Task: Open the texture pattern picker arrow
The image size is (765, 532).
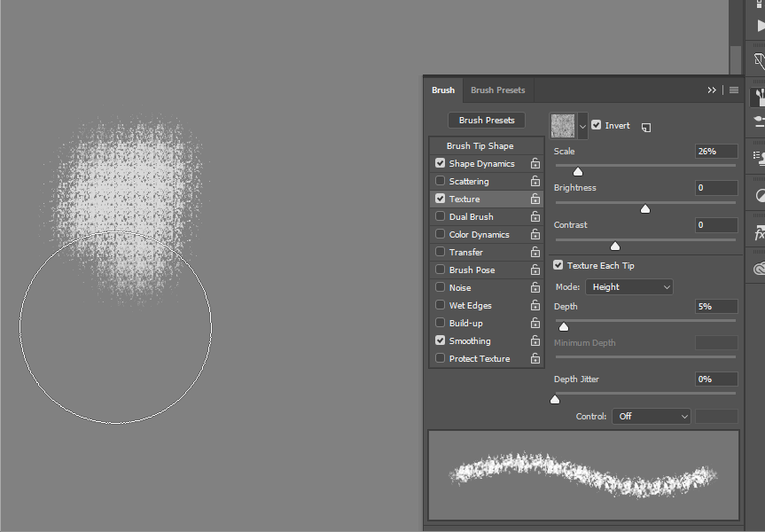Action: 582,125
